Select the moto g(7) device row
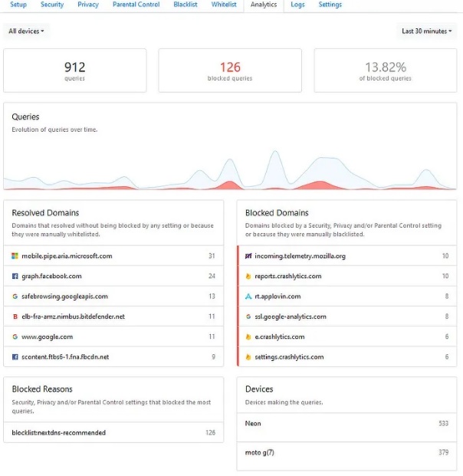 346,453
